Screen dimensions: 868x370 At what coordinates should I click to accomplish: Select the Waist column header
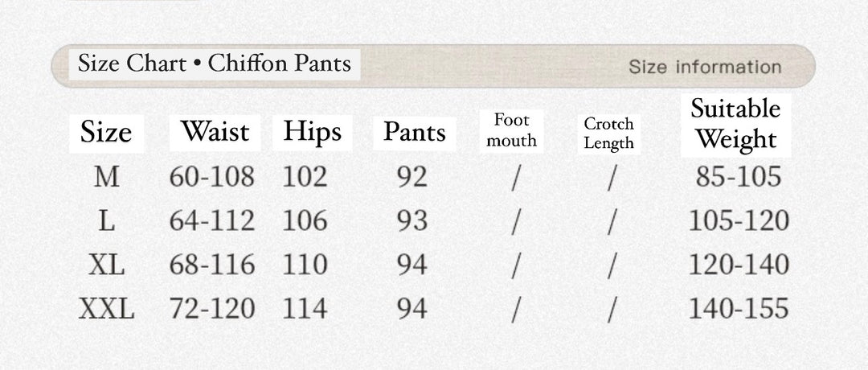[215, 131]
